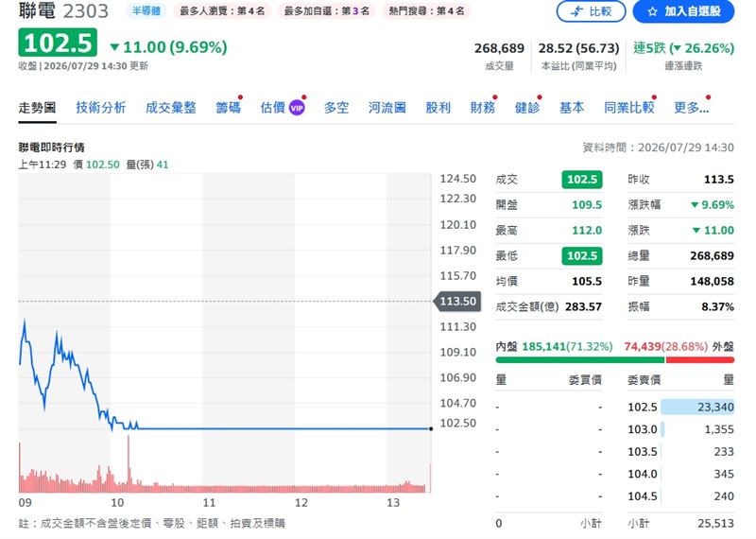756x539 pixels.
Task: Click the 最多人瀏覽：第4名 badge
Action: [222, 10]
